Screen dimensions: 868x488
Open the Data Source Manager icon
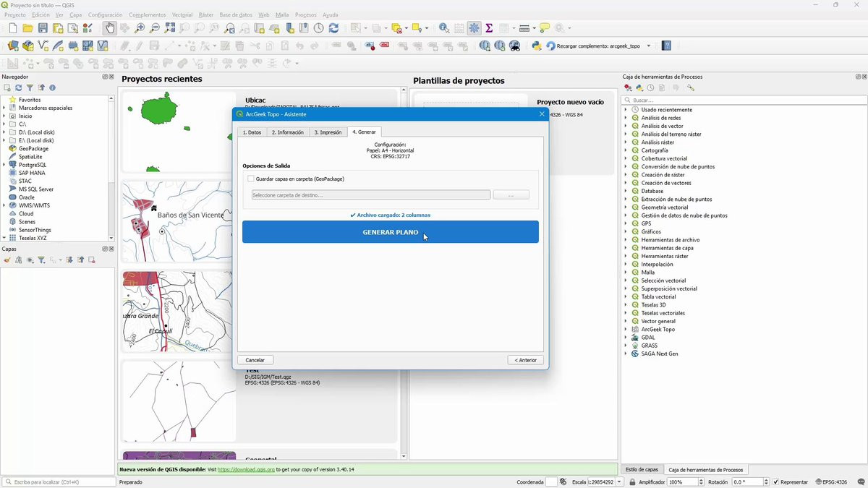(x=13, y=46)
